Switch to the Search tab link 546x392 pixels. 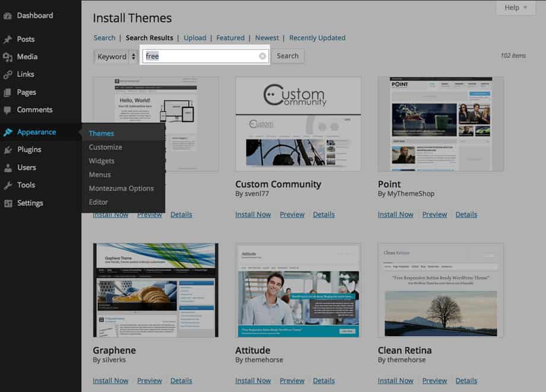(x=104, y=38)
